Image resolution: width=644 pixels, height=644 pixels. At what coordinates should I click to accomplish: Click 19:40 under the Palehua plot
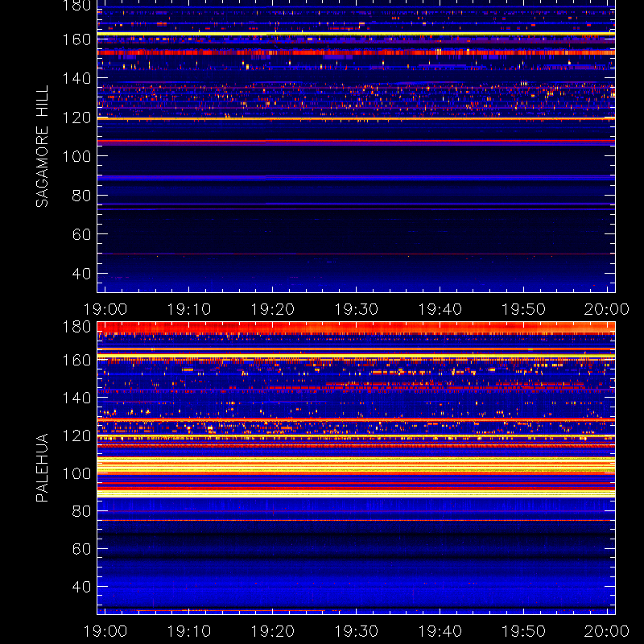tap(440, 631)
